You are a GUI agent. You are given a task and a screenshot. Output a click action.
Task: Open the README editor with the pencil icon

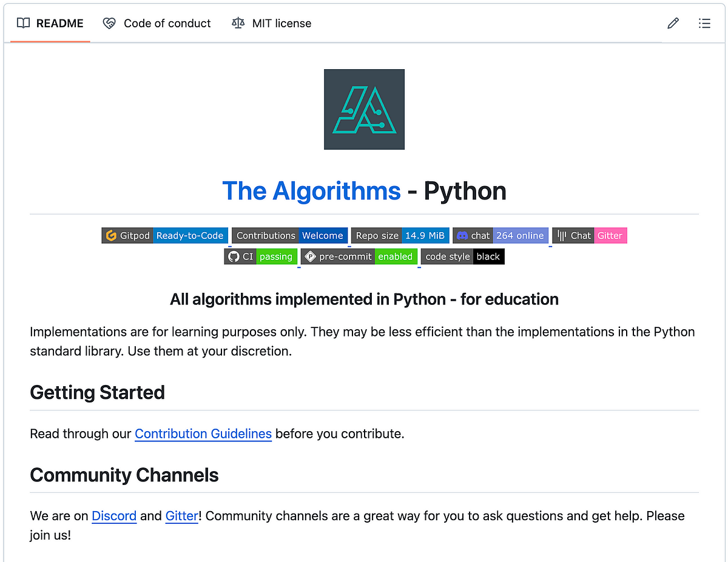point(673,24)
